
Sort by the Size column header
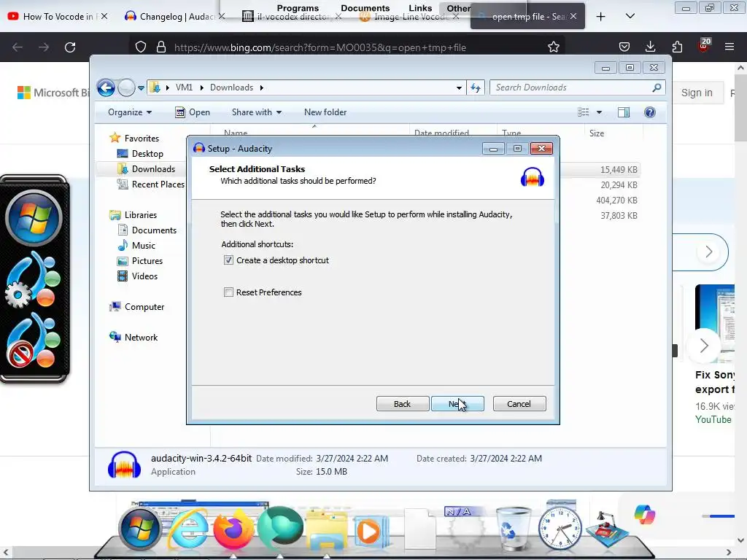click(597, 133)
